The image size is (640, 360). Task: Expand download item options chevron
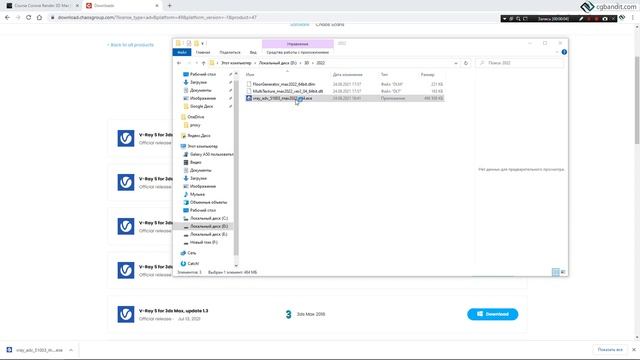pos(71,350)
